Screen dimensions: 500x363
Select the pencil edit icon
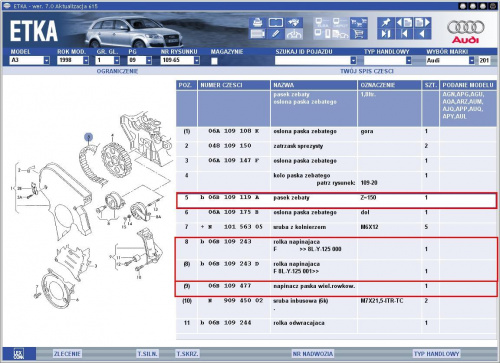pyautogui.click(x=275, y=34)
